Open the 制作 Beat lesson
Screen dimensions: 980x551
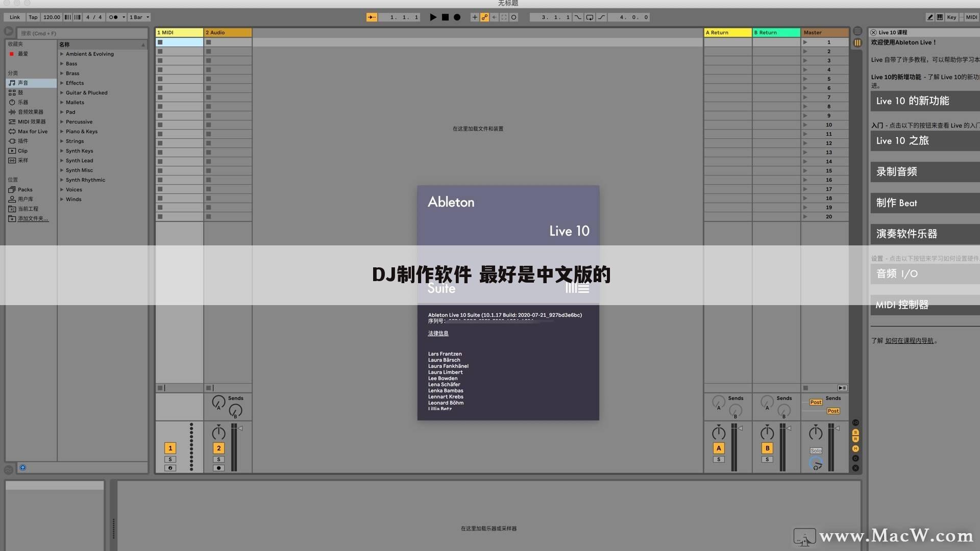pos(925,203)
